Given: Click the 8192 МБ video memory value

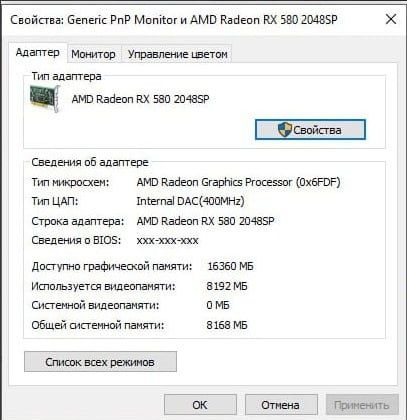Looking at the screenshot, I should 227,286.
